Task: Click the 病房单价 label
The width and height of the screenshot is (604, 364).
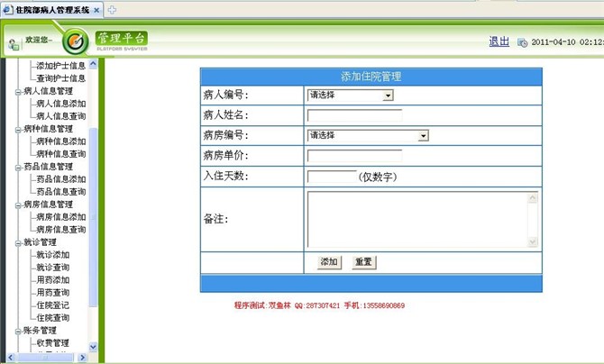Action: point(225,155)
